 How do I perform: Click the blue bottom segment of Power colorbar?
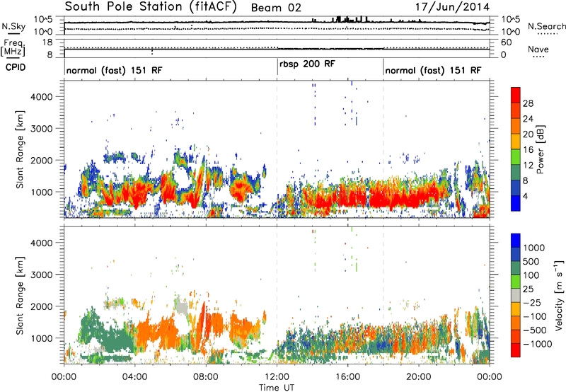[516, 203]
